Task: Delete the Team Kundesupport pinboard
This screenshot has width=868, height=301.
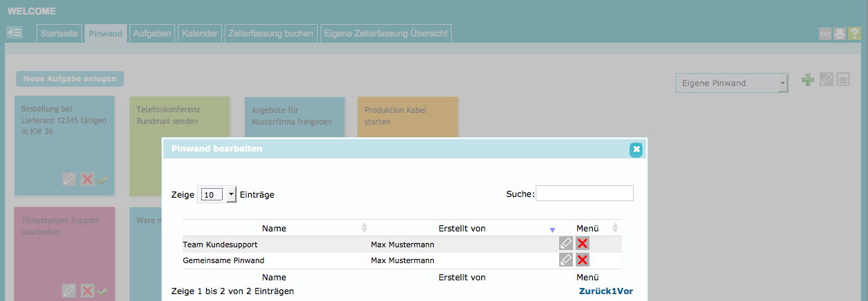Action: point(583,243)
